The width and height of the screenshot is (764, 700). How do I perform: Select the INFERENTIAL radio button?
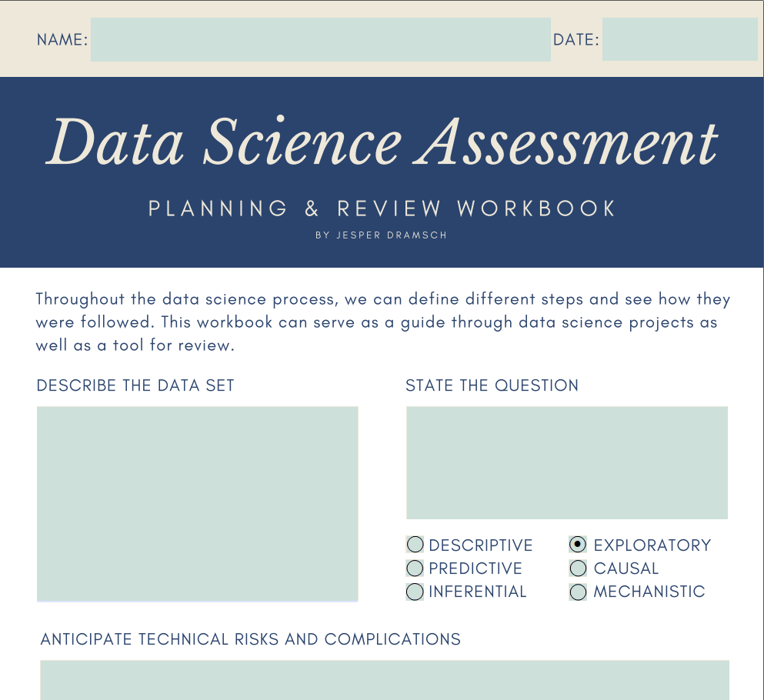(x=415, y=592)
